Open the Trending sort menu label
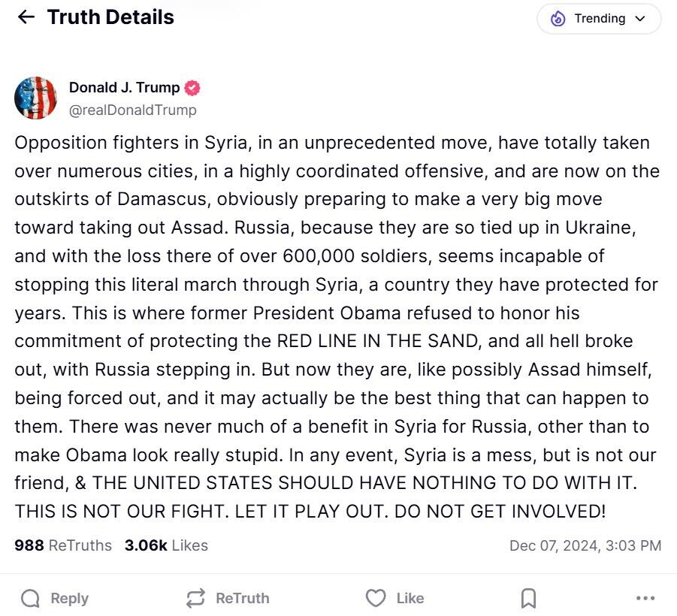Screen dimensions: 677x616 [600, 19]
